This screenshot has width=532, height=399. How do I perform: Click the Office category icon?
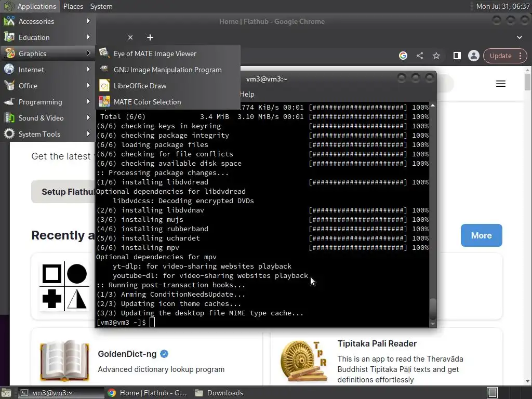9,86
